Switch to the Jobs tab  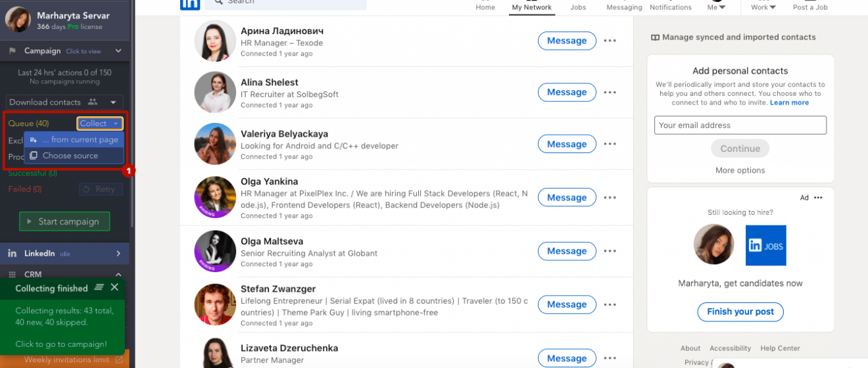[578, 7]
